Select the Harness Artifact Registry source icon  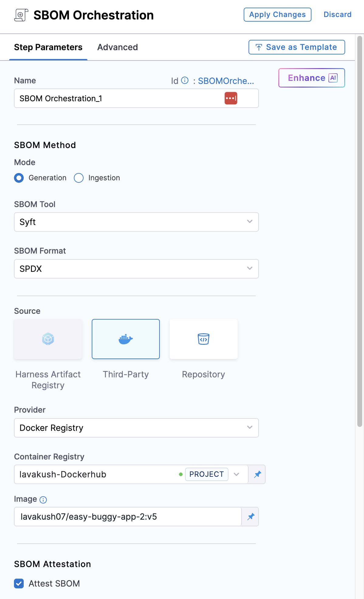click(x=48, y=339)
